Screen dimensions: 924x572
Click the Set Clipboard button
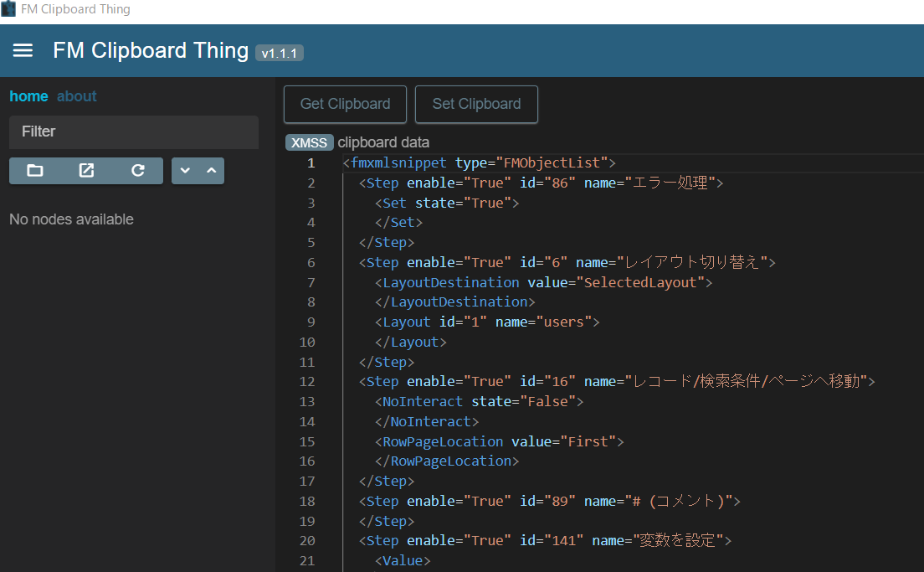point(476,105)
